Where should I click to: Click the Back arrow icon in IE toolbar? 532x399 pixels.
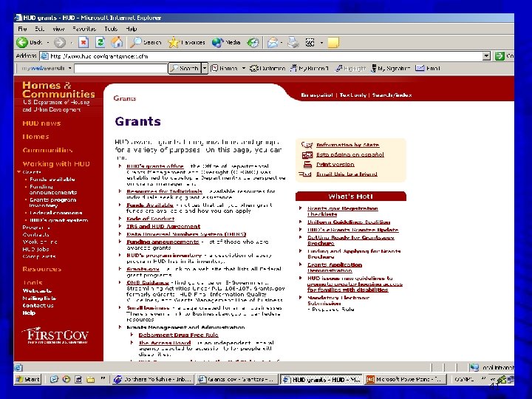[22, 42]
